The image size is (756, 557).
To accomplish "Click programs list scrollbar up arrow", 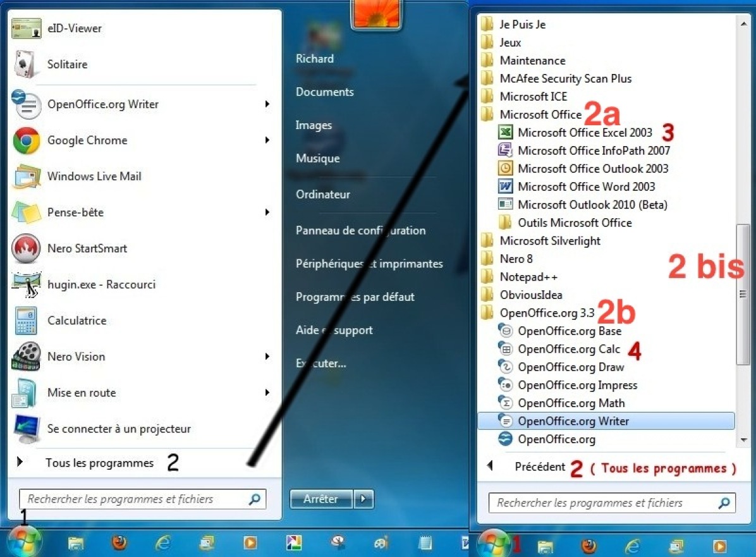I will coord(743,23).
